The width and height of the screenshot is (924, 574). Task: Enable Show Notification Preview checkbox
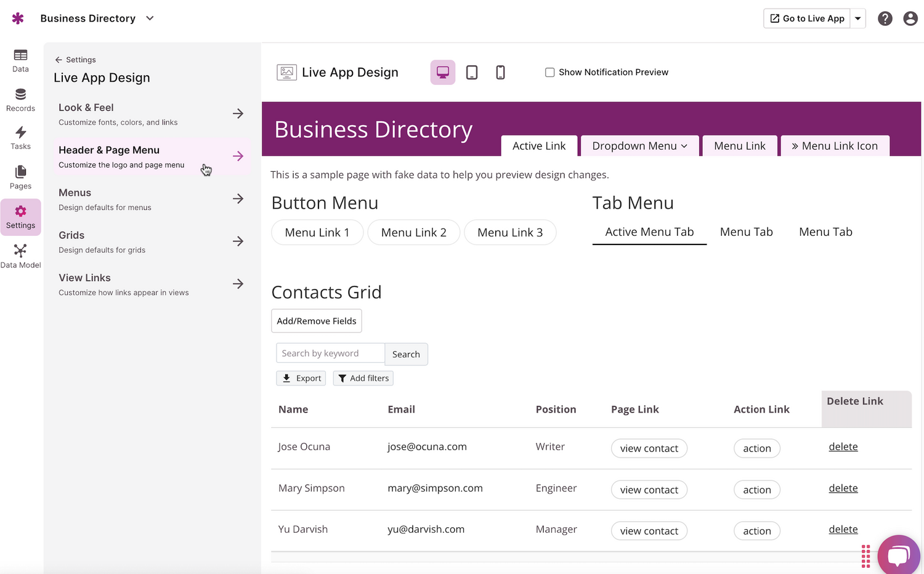pyautogui.click(x=549, y=73)
